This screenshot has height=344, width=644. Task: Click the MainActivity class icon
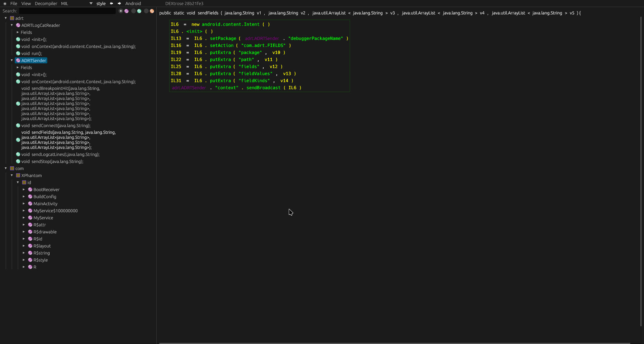point(30,204)
